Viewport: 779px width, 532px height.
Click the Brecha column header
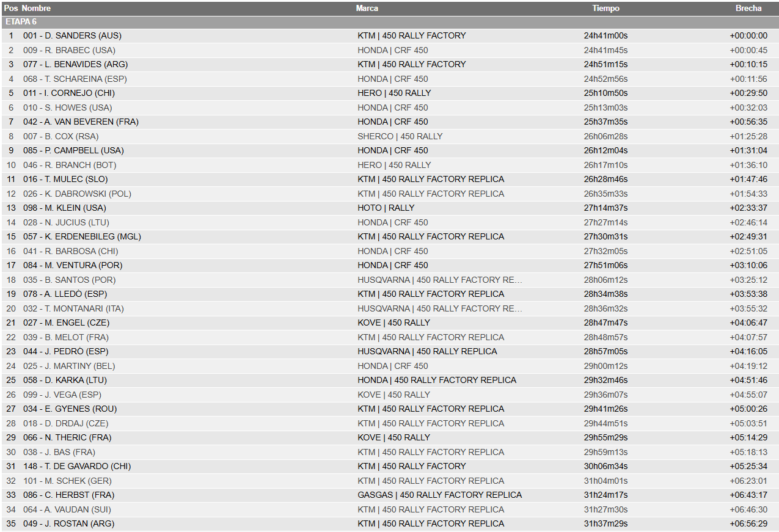[748, 9]
